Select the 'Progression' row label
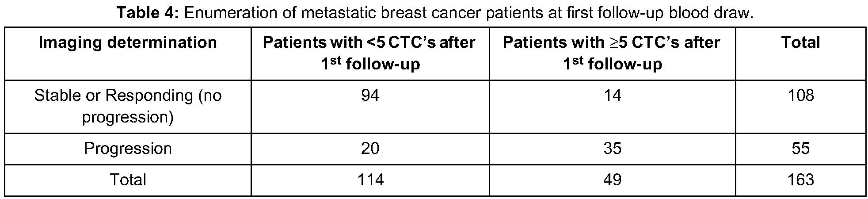868x199 pixels. coord(128,148)
